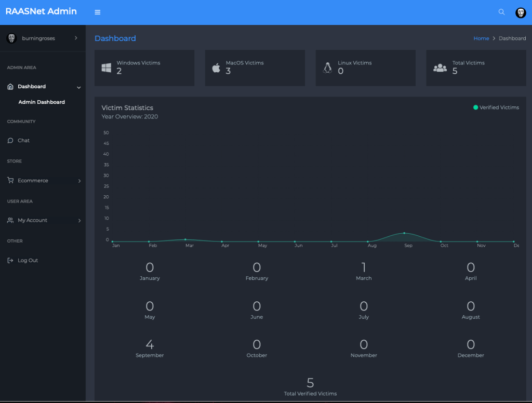
Task: Click the profile avatar in the top-right corner
Action: coord(520,12)
